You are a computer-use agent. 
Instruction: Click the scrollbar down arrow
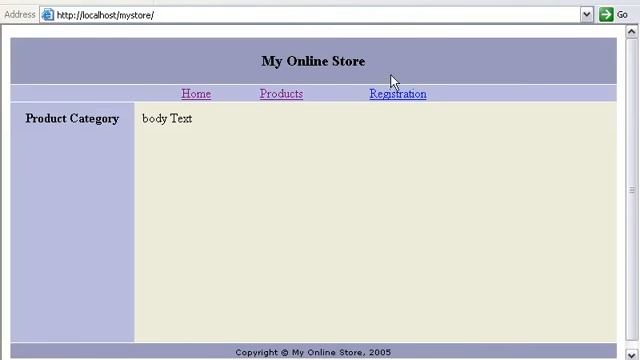click(631, 354)
